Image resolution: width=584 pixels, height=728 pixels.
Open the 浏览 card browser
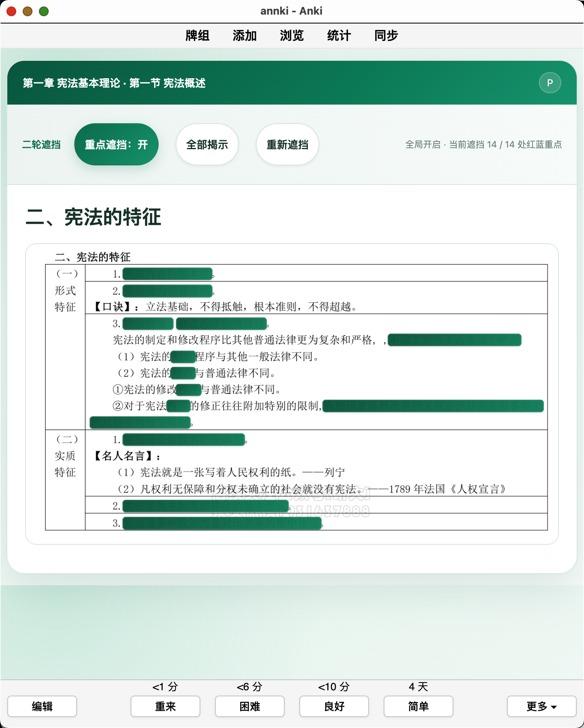(292, 36)
